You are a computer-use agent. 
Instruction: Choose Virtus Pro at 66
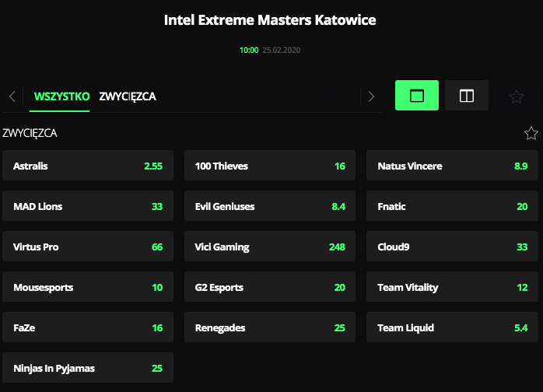click(88, 247)
